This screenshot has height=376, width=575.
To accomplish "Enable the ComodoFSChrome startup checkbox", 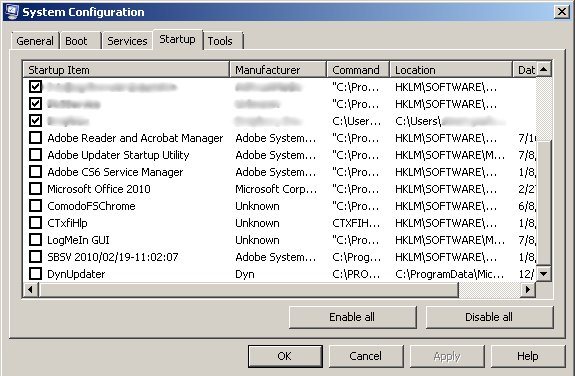I will coord(35,205).
